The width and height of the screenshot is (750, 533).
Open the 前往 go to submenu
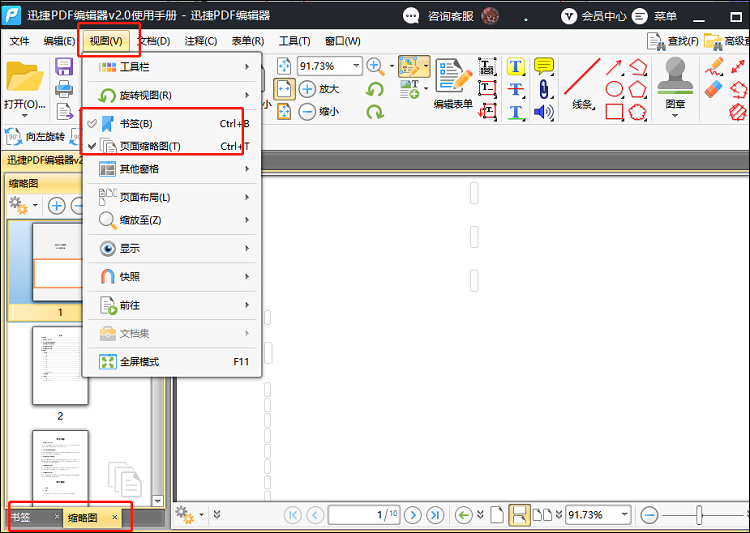click(x=172, y=305)
